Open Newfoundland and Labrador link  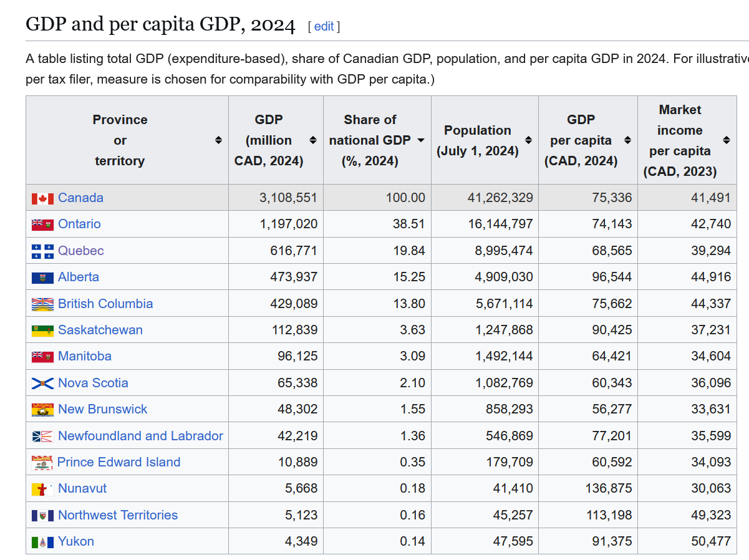click(x=140, y=436)
